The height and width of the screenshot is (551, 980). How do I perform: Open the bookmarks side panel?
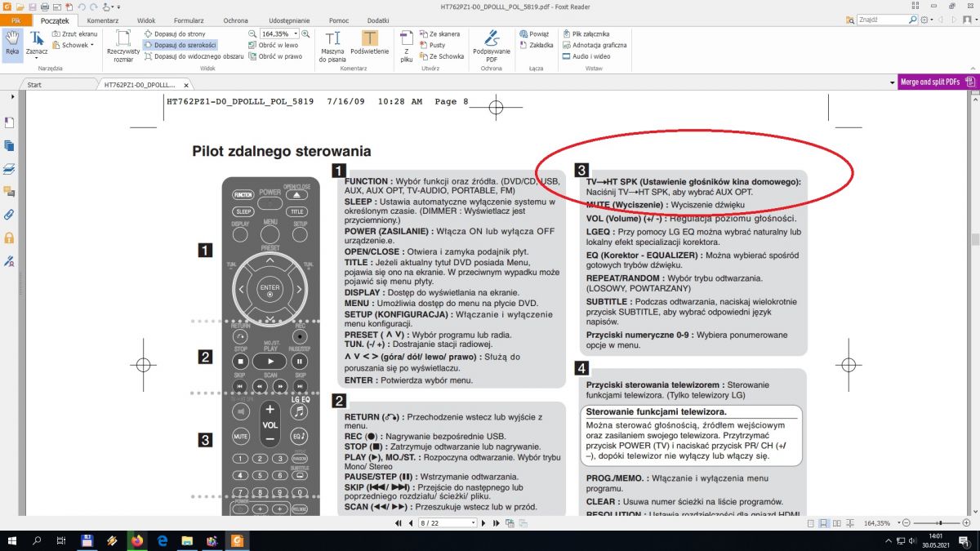pos(9,122)
